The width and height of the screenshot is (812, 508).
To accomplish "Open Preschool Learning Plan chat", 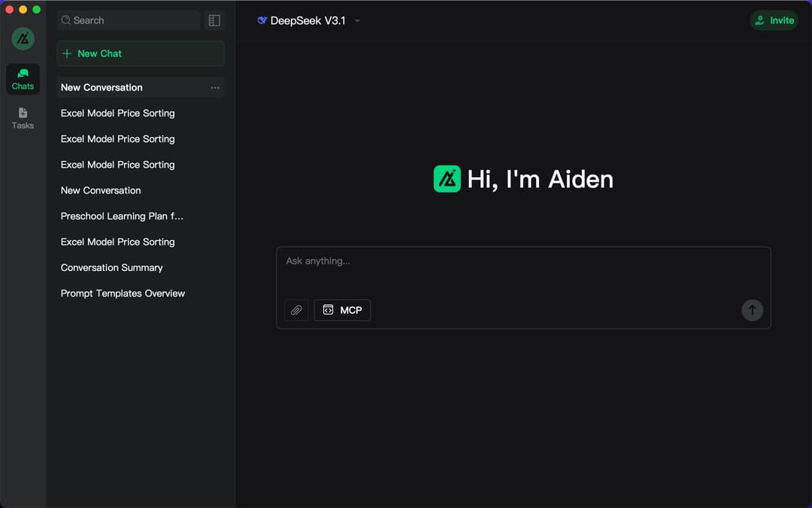I will coord(122,216).
